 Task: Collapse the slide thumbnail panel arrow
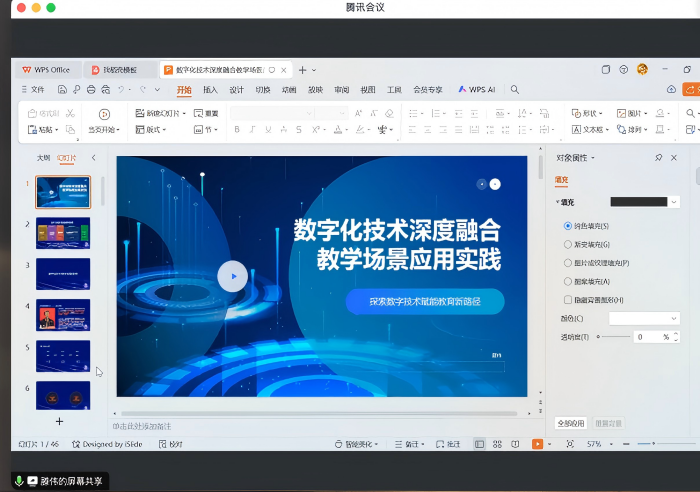pos(94,158)
